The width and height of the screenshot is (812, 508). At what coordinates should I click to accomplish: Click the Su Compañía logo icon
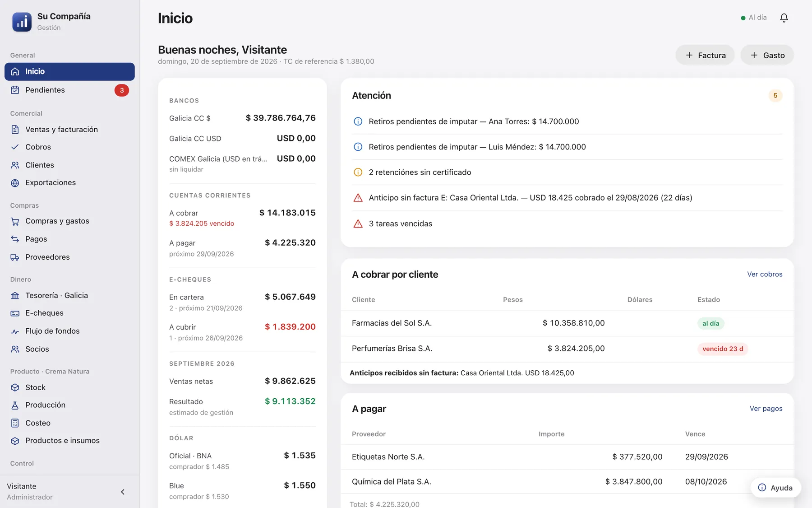pyautogui.click(x=22, y=22)
